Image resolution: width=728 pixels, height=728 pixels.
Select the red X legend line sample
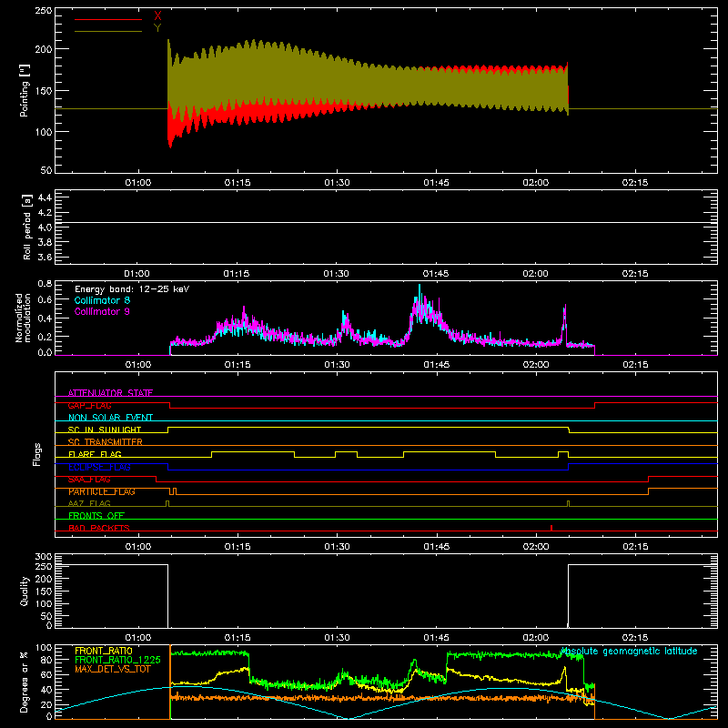point(108,19)
